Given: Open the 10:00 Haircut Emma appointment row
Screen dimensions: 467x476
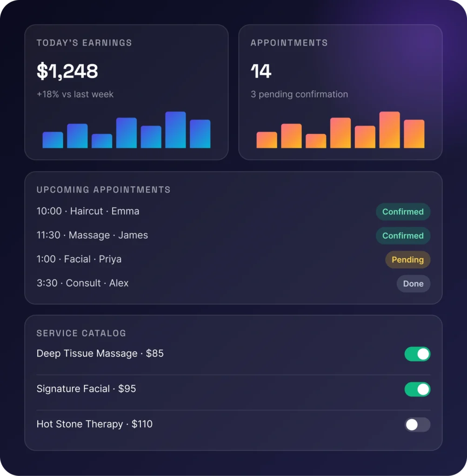Looking at the screenshot, I should 233,212.
